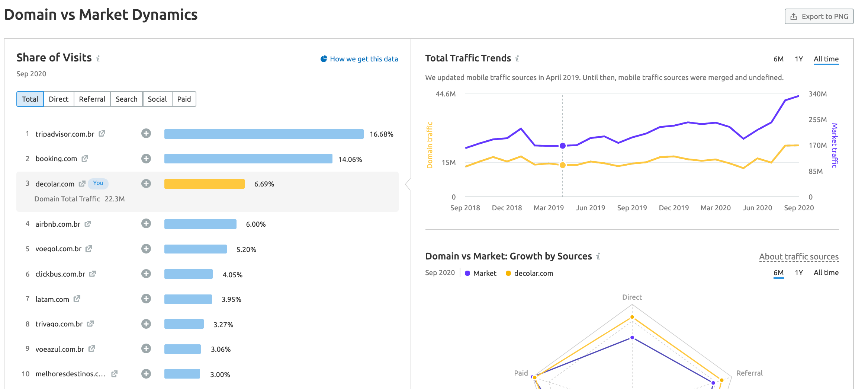Expand clickbus.com.br row with plus button
868x389 pixels.
tap(146, 274)
